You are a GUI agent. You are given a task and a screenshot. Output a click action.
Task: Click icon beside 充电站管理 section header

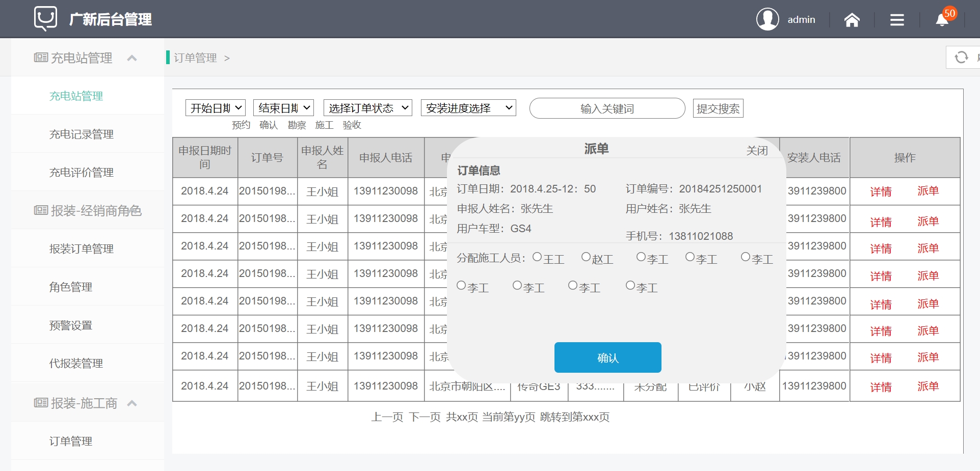tap(41, 58)
